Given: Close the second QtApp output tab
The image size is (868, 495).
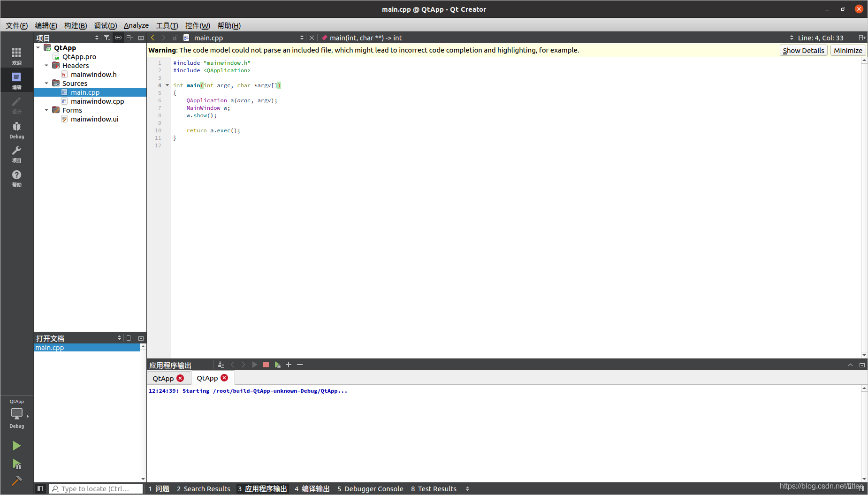Looking at the screenshot, I should click(224, 378).
